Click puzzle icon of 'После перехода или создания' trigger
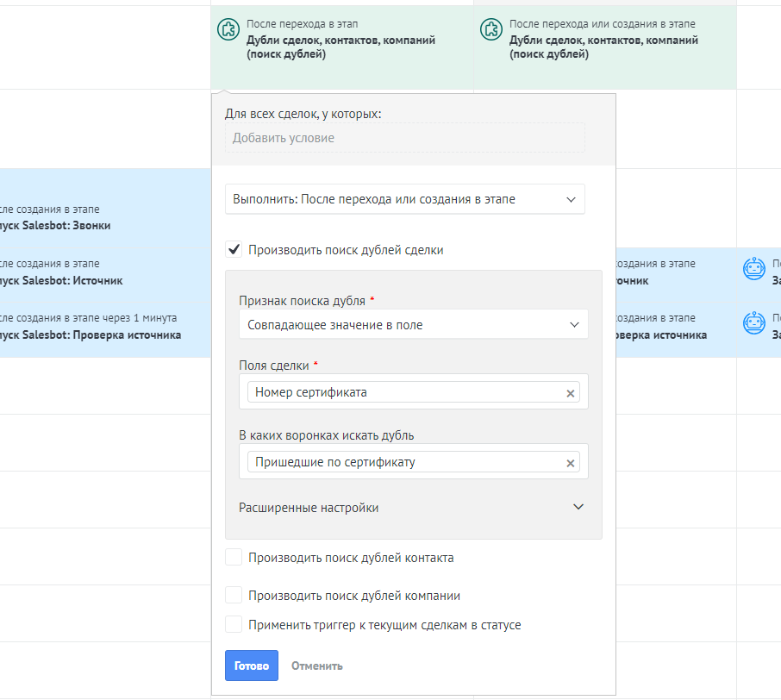The image size is (781, 700). tap(490, 29)
